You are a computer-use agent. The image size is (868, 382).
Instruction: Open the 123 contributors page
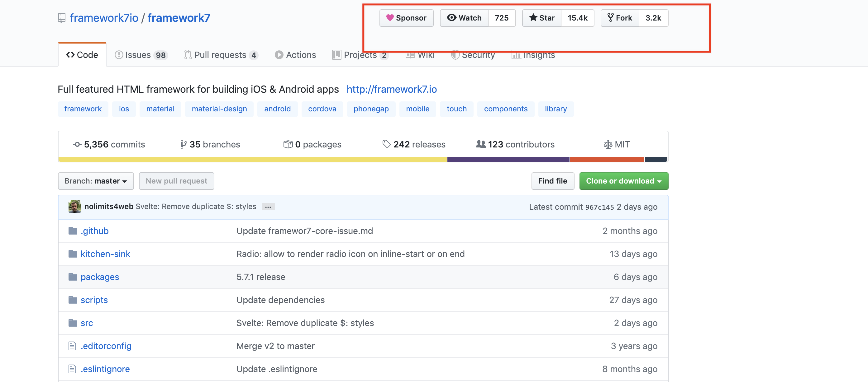click(515, 144)
